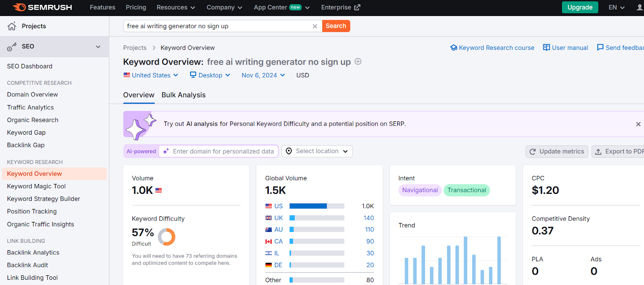Screen dimensions: 644x285
Task: Click the location pin icon
Action: point(289,151)
